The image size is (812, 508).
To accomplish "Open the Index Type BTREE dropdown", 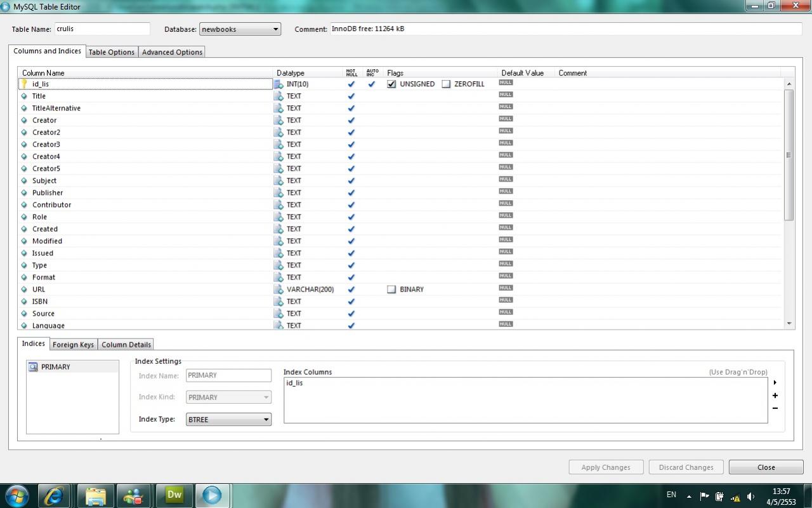I will point(228,419).
